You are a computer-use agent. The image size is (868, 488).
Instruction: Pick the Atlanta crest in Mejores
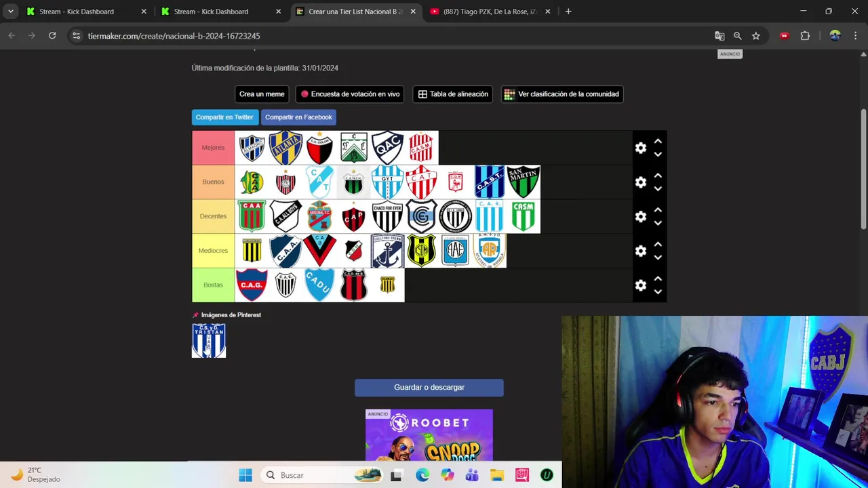pyautogui.click(x=285, y=148)
